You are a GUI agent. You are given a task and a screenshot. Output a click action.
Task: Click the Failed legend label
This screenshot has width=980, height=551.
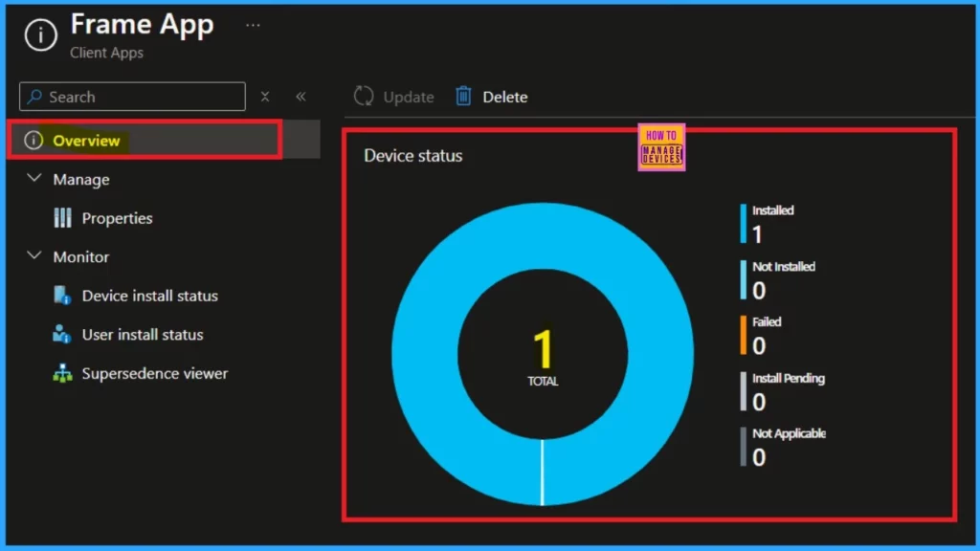pyautogui.click(x=767, y=322)
